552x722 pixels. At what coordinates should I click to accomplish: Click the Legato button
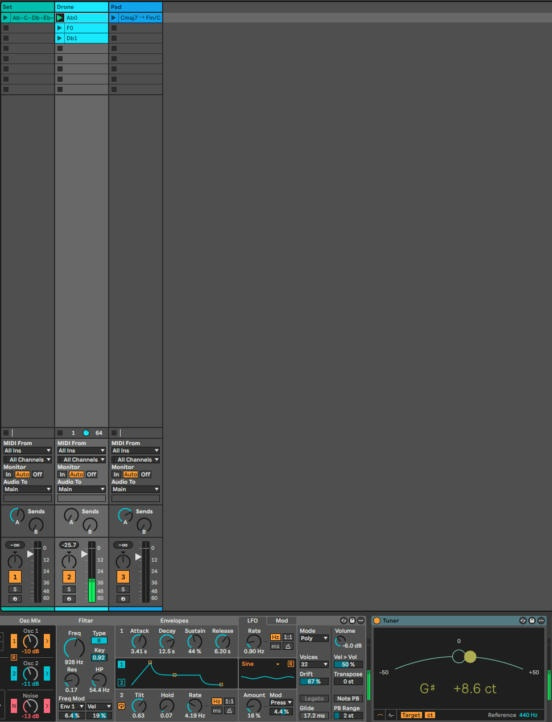pyautogui.click(x=314, y=699)
